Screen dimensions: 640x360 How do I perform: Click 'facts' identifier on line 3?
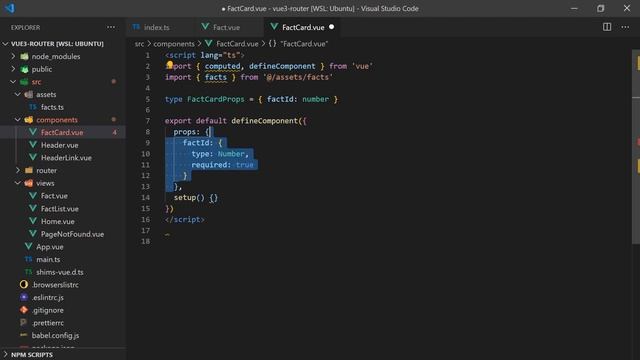[216, 77]
